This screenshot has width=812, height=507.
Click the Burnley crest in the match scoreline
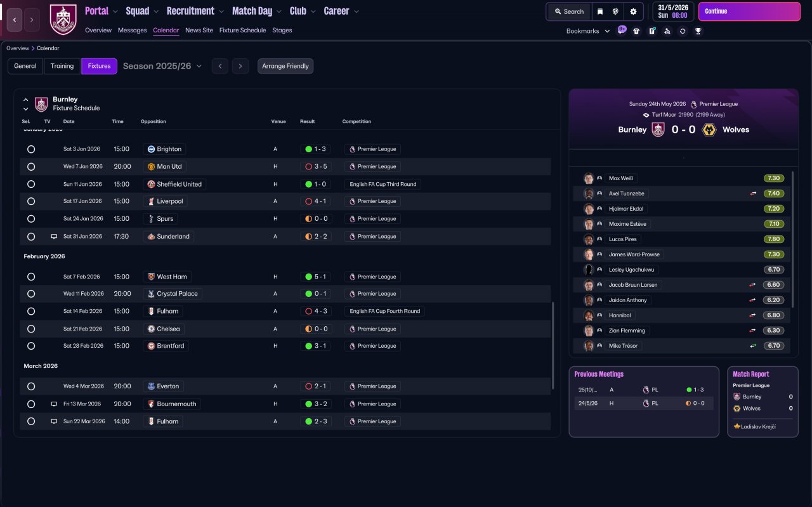point(658,129)
